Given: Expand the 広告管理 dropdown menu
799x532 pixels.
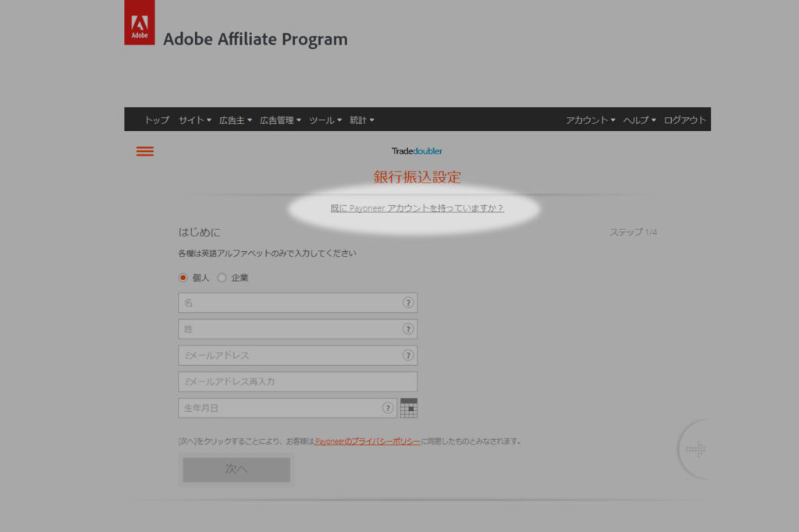Looking at the screenshot, I should (280, 120).
